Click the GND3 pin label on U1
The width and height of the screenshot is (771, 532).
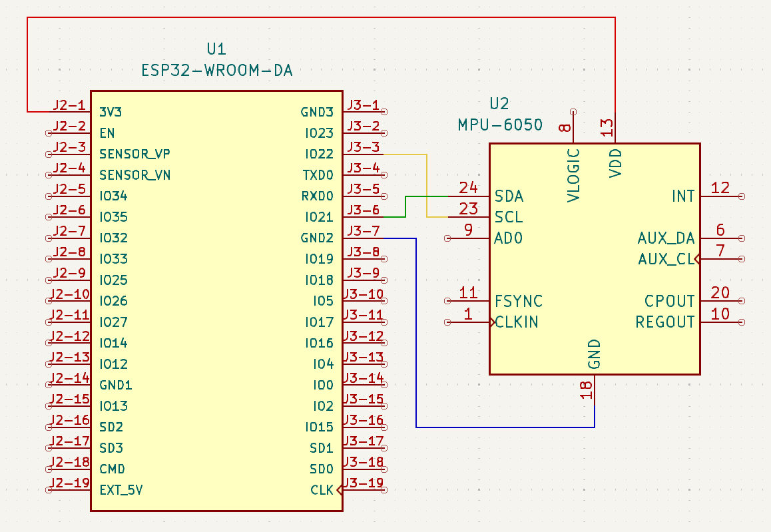(317, 112)
